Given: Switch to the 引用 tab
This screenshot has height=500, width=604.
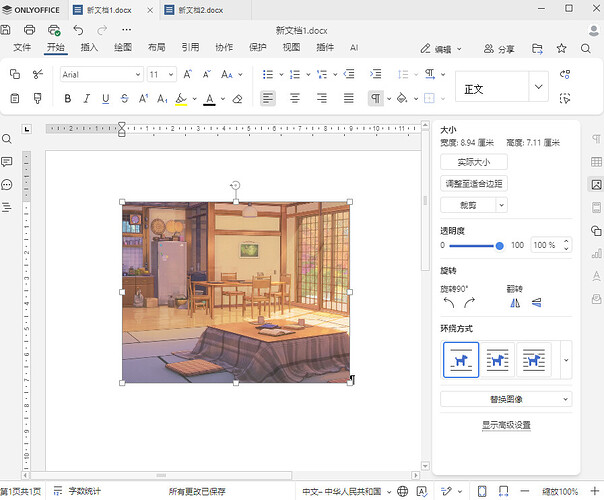Looking at the screenshot, I should point(191,47).
